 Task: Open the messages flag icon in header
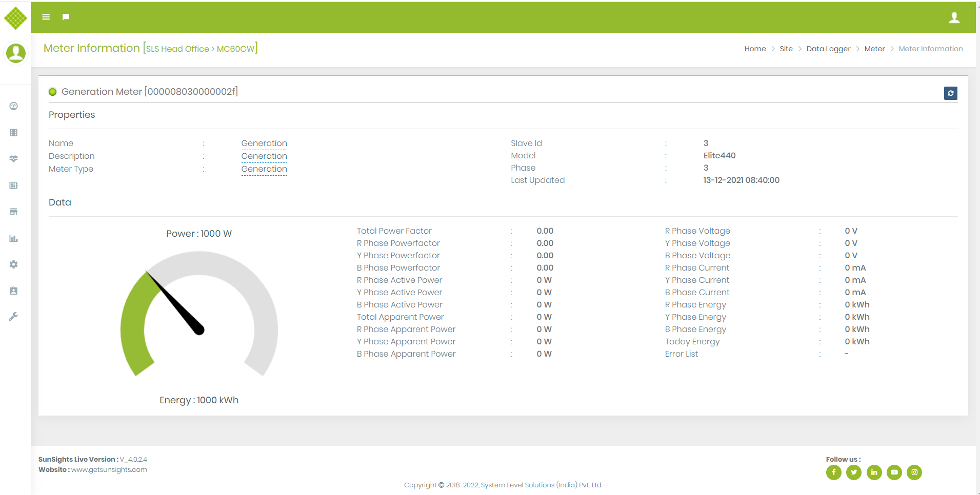[x=66, y=17]
